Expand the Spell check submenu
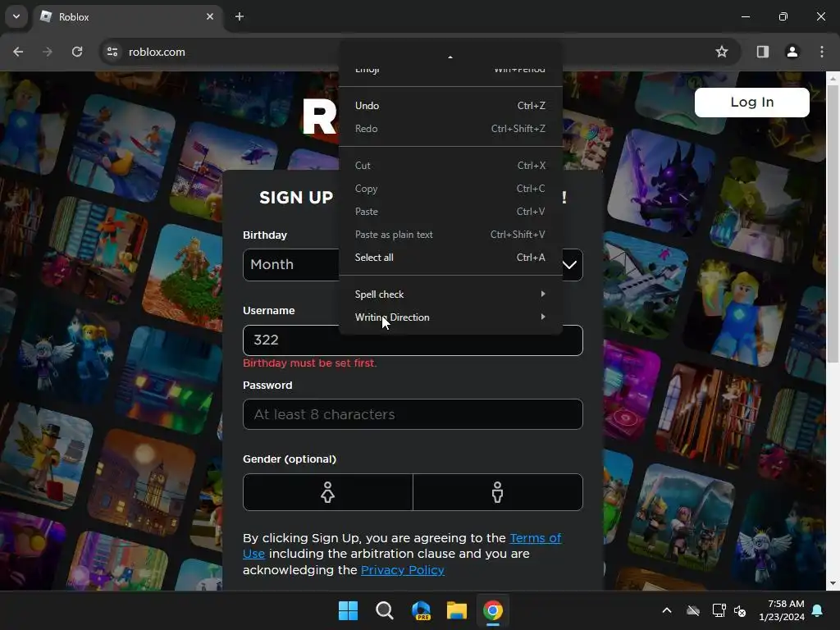Image resolution: width=840 pixels, height=630 pixels. tap(450, 294)
